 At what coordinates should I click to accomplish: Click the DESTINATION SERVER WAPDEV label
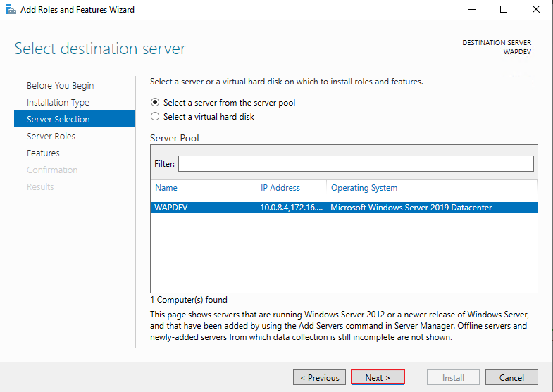[x=497, y=47]
